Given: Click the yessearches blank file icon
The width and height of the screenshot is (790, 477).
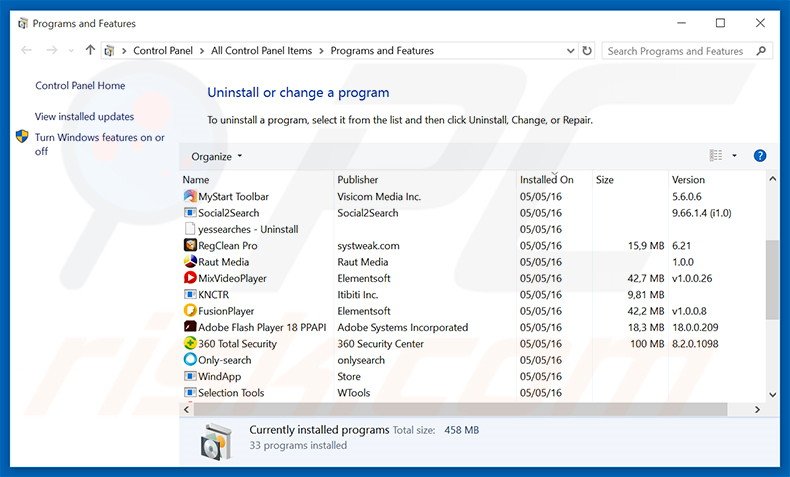Looking at the screenshot, I should click(x=190, y=229).
